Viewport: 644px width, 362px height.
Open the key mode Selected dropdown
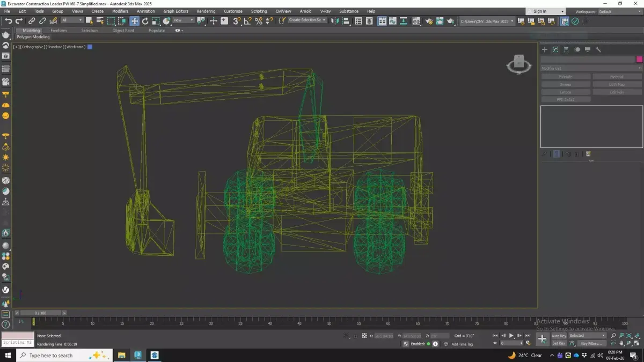click(x=587, y=336)
